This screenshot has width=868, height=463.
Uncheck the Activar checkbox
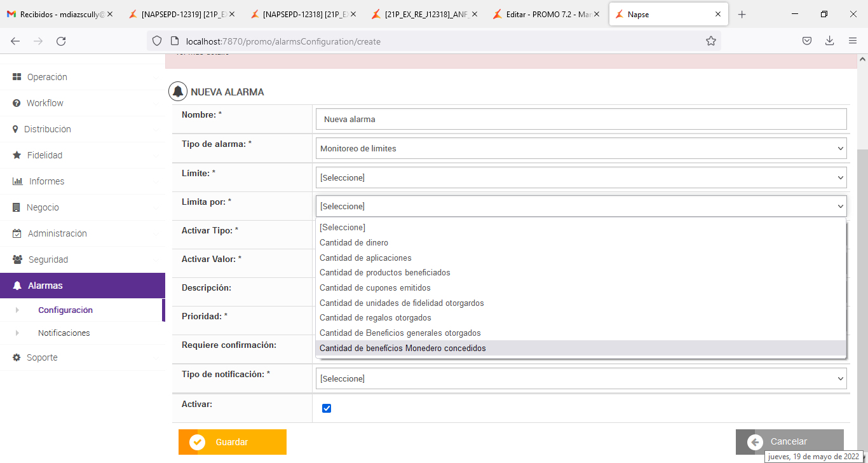coord(327,408)
